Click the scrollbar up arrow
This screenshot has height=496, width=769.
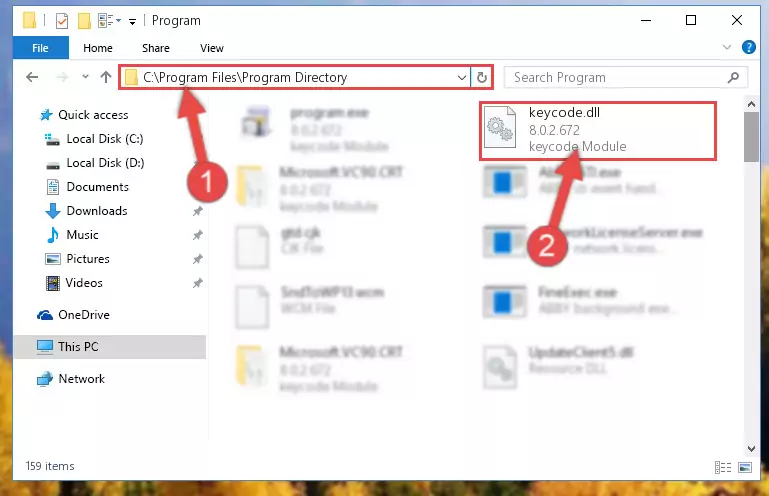pyautogui.click(x=751, y=104)
